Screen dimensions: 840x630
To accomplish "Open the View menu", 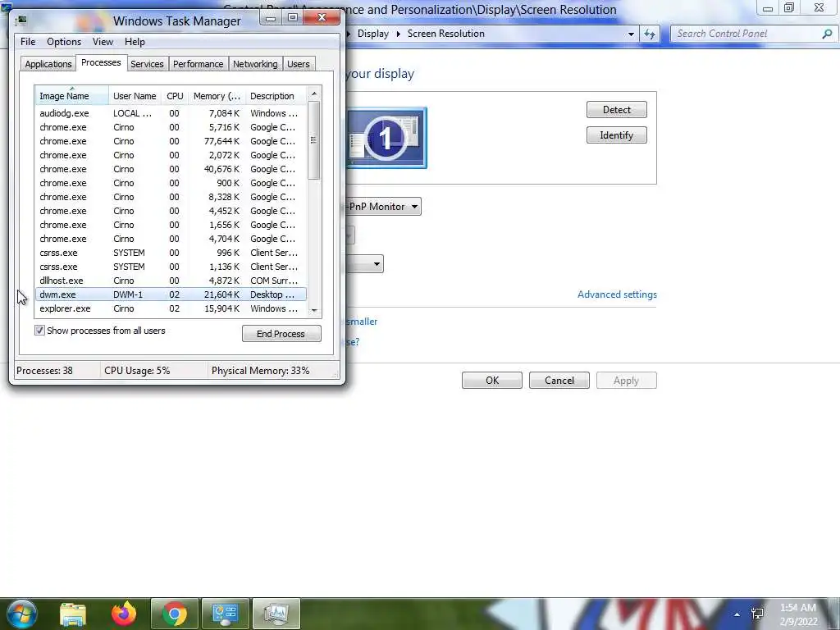I will pyautogui.click(x=103, y=42).
